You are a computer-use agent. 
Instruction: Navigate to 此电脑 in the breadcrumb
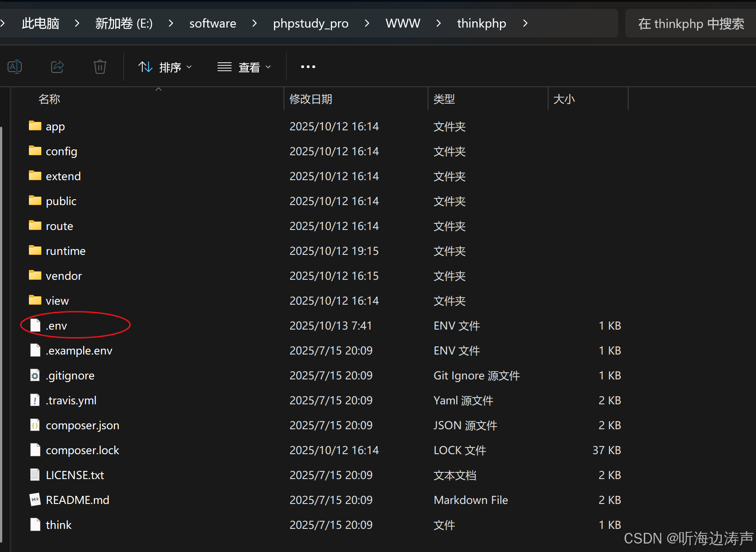[40, 23]
